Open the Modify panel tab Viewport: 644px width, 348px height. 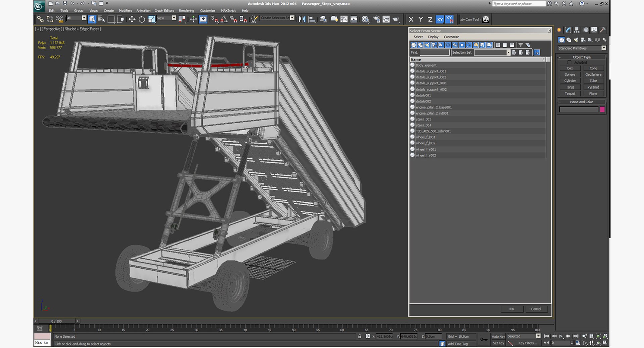(568, 30)
